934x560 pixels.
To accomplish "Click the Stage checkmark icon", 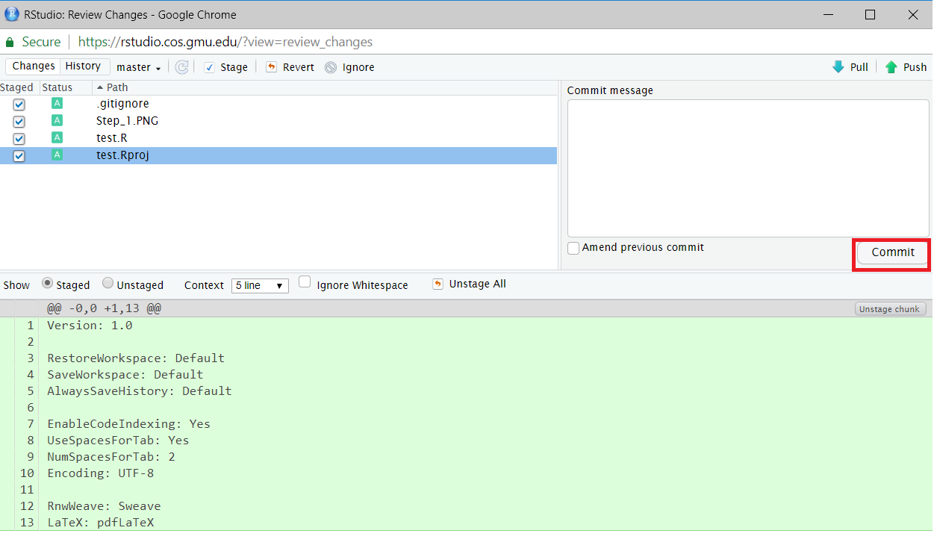I will pyautogui.click(x=210, y=67).
